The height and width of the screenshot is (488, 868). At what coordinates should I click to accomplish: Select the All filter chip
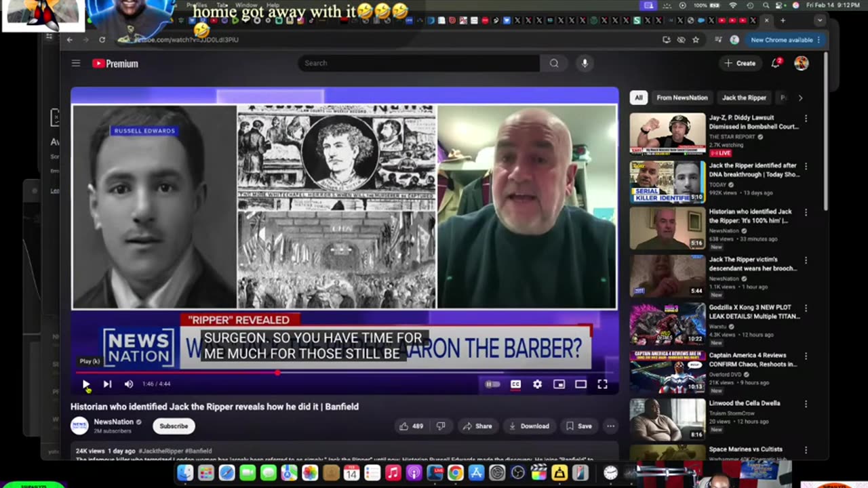pos(638,98)
